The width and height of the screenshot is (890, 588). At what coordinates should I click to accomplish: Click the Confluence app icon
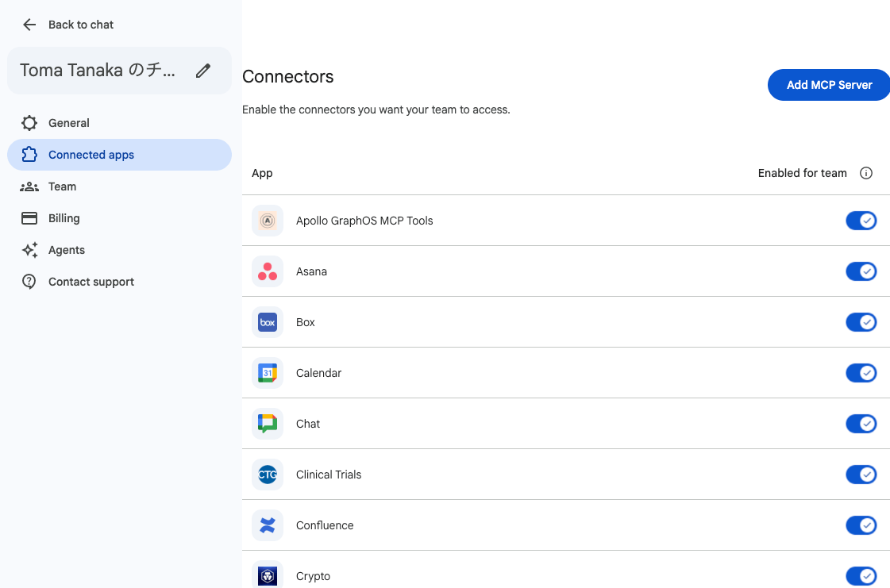[268, 525]
